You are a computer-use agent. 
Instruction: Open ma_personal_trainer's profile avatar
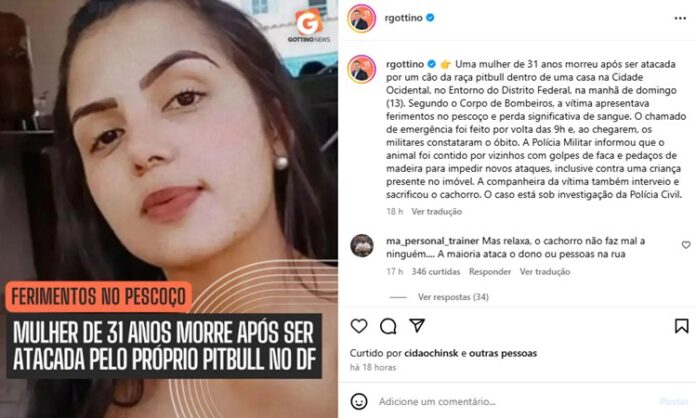(362, 245)
